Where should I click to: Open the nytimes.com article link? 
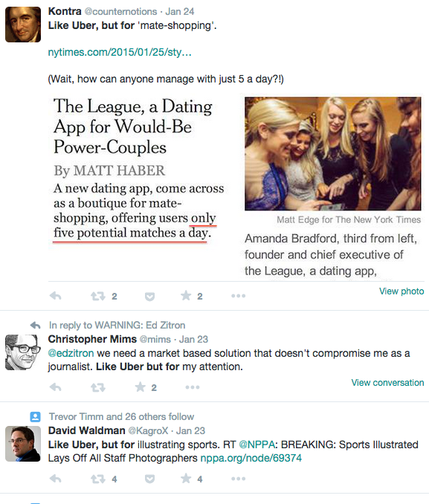click(x=120, y=52)
